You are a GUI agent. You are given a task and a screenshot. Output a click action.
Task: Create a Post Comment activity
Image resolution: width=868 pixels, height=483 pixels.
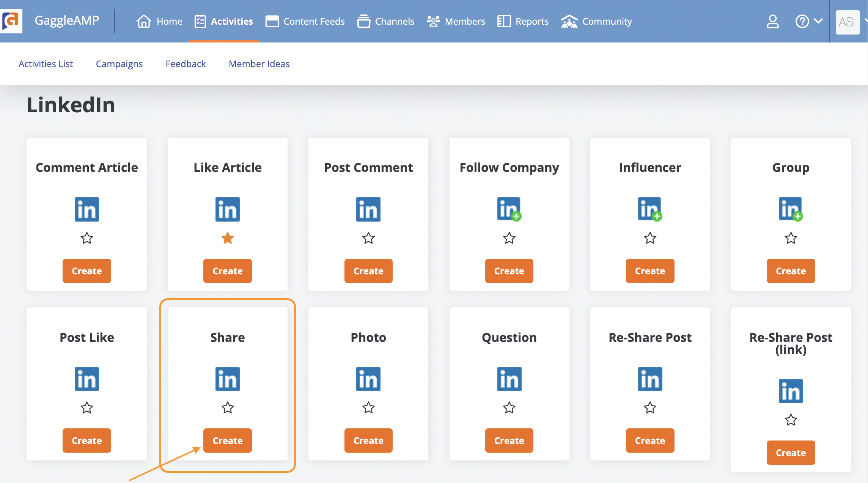pos(368,271)
